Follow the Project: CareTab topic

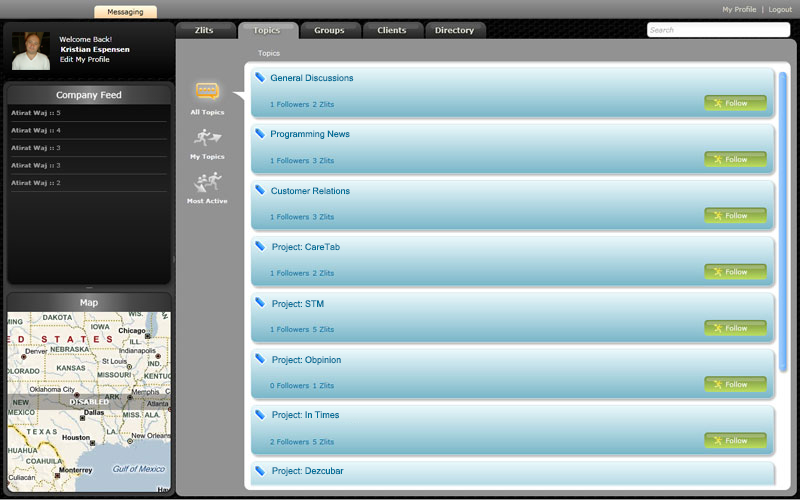tap(735, 272)
